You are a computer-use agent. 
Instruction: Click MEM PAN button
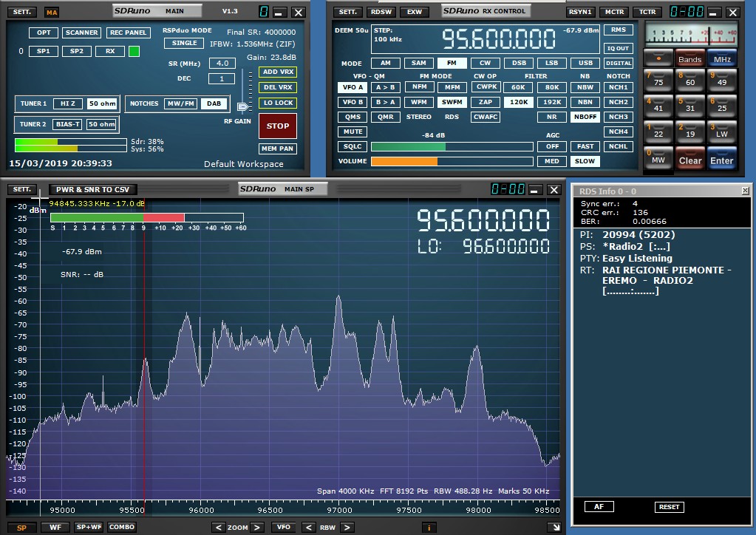click(278, 149)
